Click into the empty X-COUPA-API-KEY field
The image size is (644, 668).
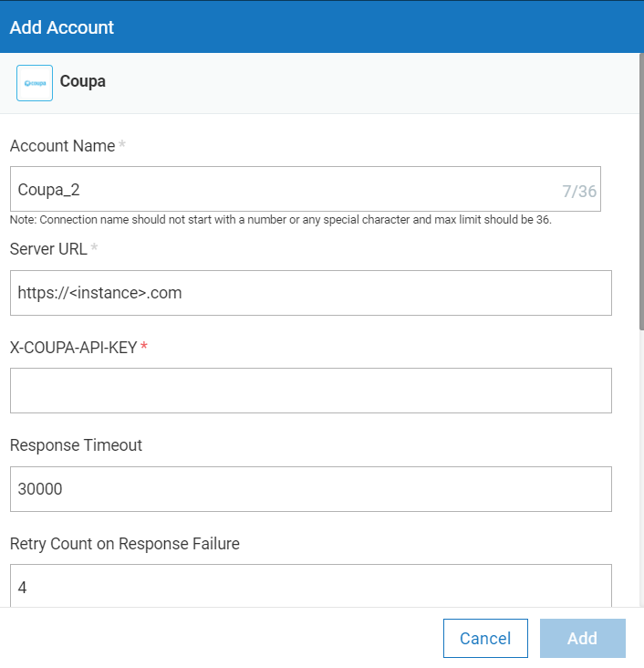point(311,391)
